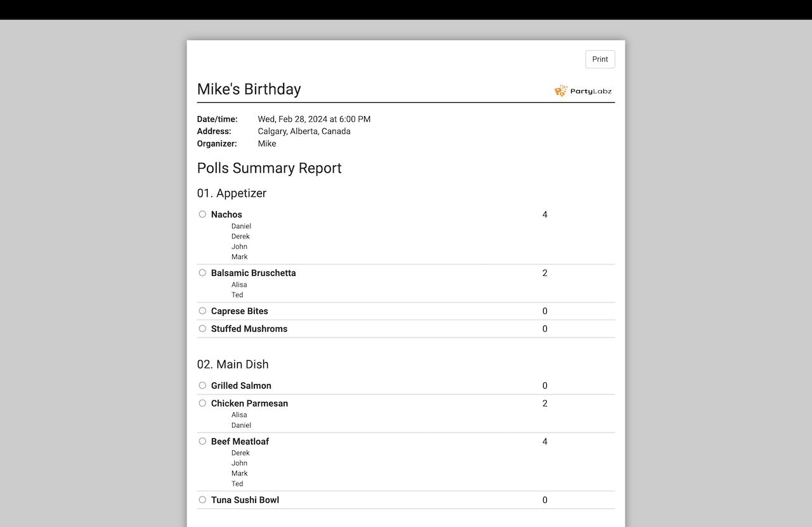812x527 pixels.
Task: Select the Balsamic Bruschetta radio button
Action: pos(202,273)
